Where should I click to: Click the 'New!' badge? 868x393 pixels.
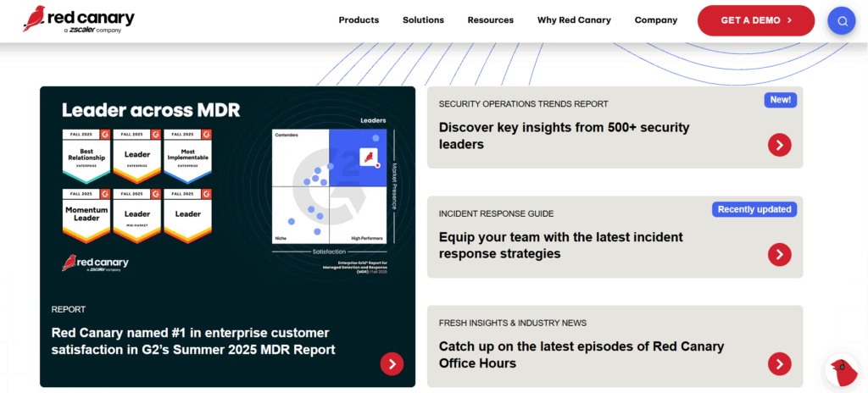tap(780, 100)
